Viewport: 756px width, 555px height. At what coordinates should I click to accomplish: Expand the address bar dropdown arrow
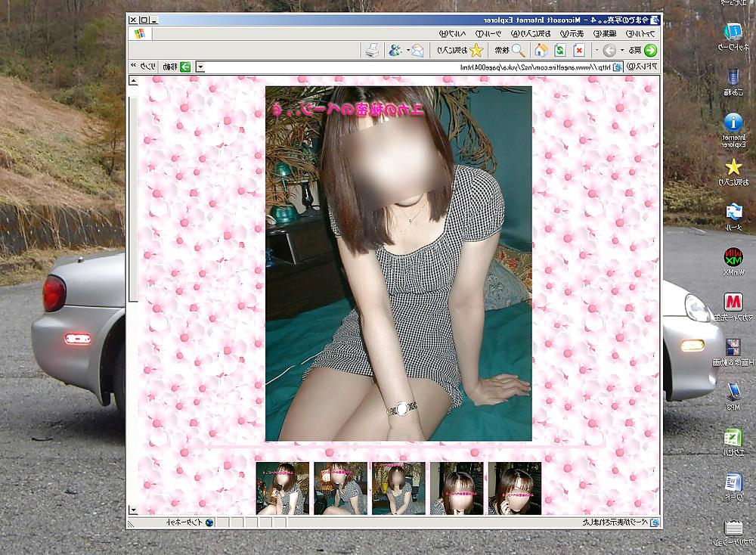[200, 67]
